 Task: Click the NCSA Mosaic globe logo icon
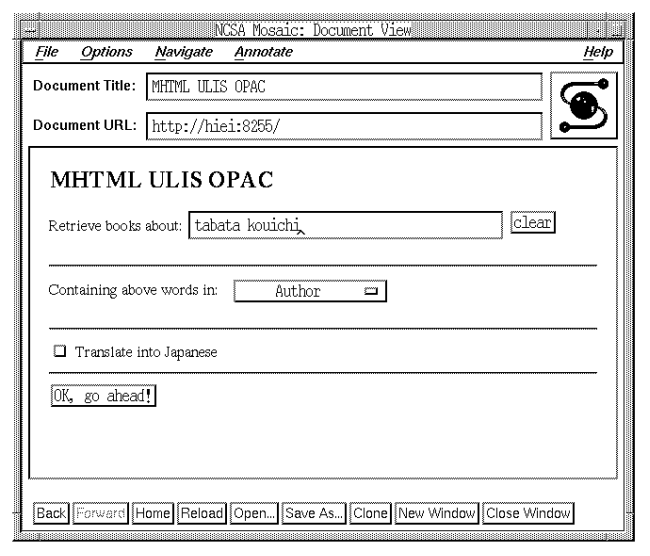point(588,105)
